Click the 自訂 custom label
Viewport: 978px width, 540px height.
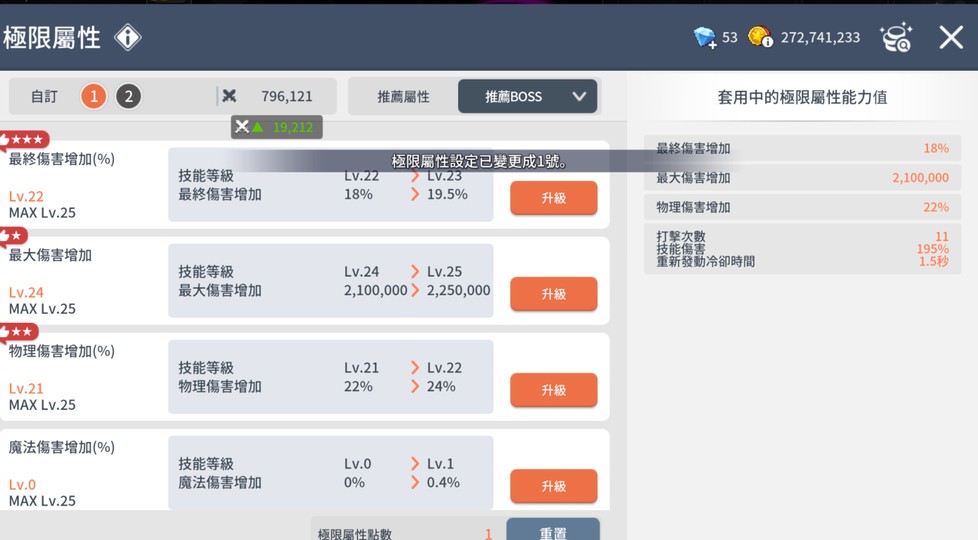pyautogui.click(x=44, y=96)
